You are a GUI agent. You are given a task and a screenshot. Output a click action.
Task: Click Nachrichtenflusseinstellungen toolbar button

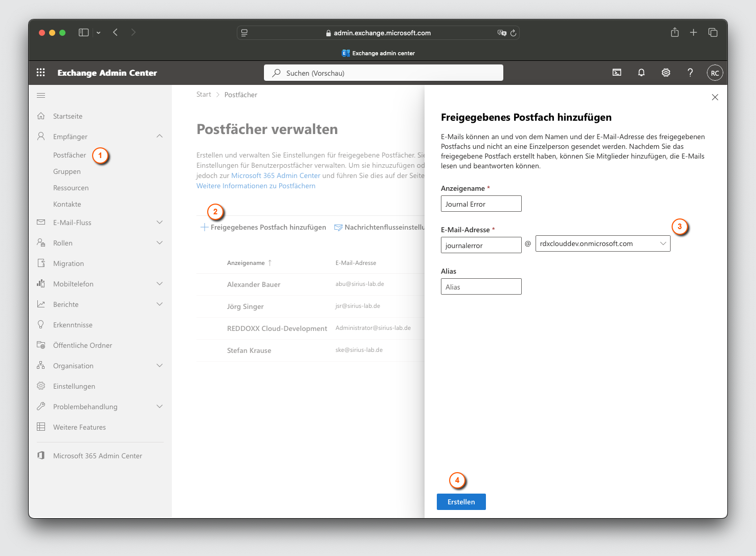(379, 227)
